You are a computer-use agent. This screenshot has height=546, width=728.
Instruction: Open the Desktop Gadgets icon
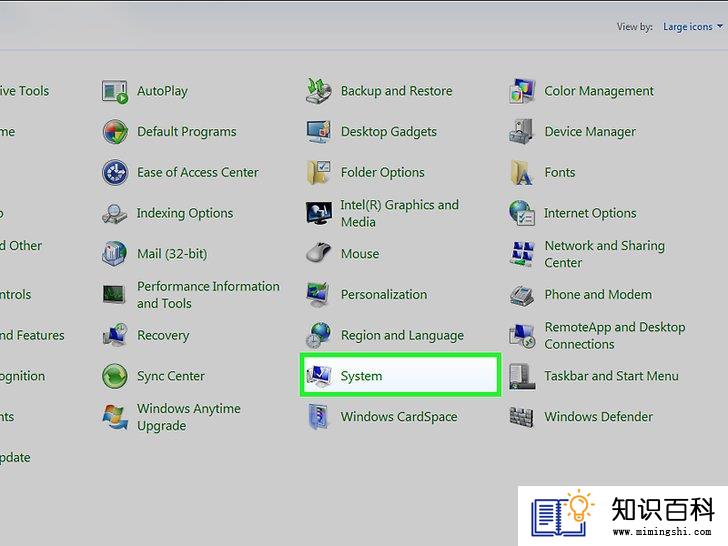click(318, 132)
